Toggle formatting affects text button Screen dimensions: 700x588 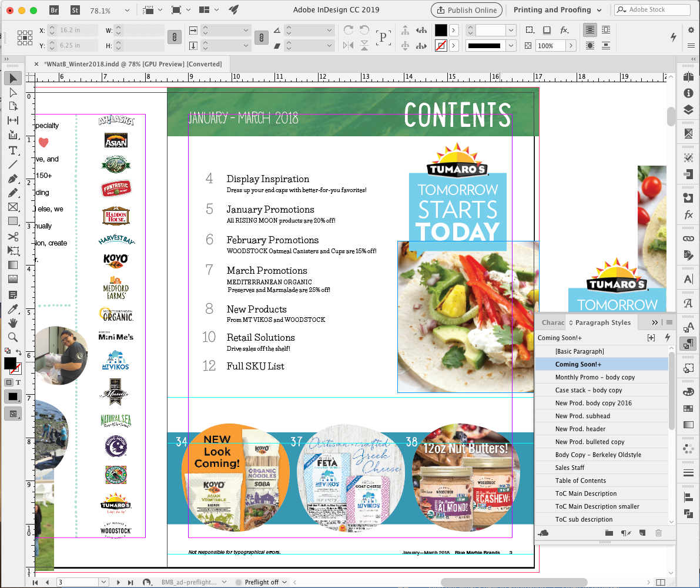coord(18,382)
